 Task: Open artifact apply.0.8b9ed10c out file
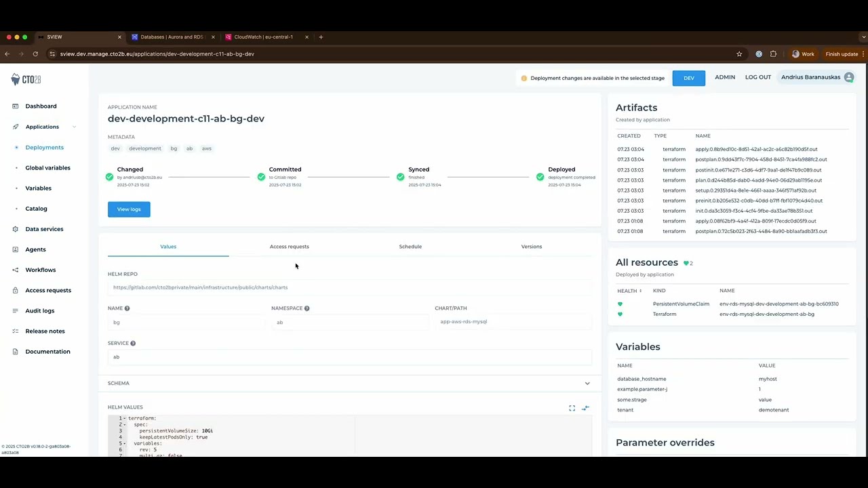coord(756,149)
